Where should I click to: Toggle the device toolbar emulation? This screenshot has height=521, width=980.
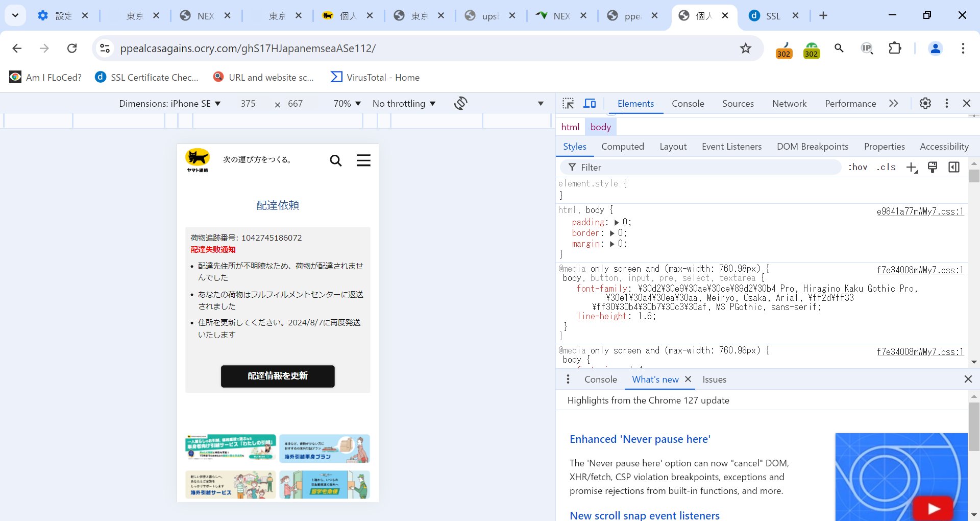[590, 103]
